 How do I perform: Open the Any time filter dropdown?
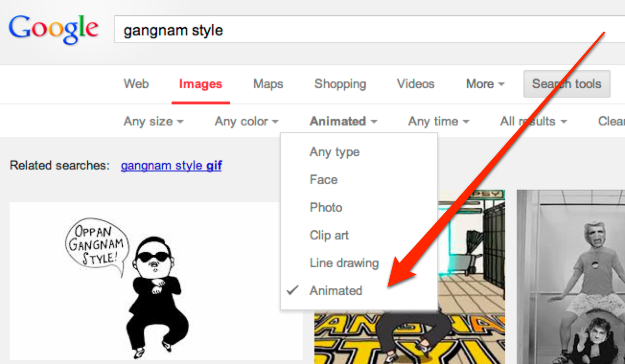click(x=438, y=121)
